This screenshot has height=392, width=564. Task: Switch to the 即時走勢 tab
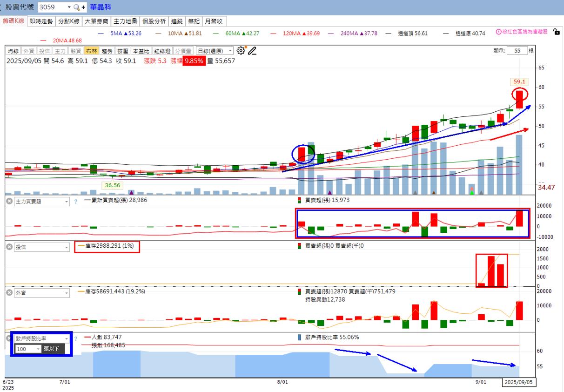[x=41, y=21]
